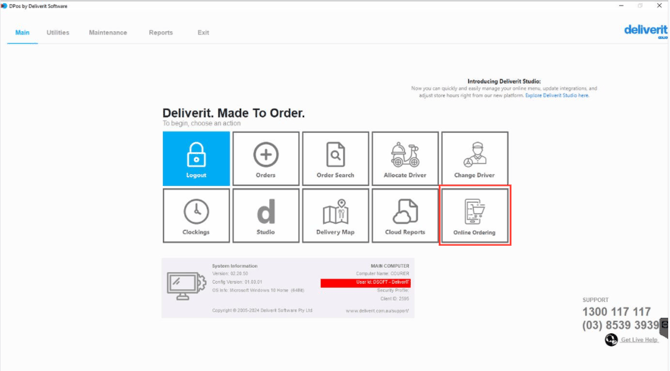
Task: Open the Maintenance tab
Action: [108, 32]
